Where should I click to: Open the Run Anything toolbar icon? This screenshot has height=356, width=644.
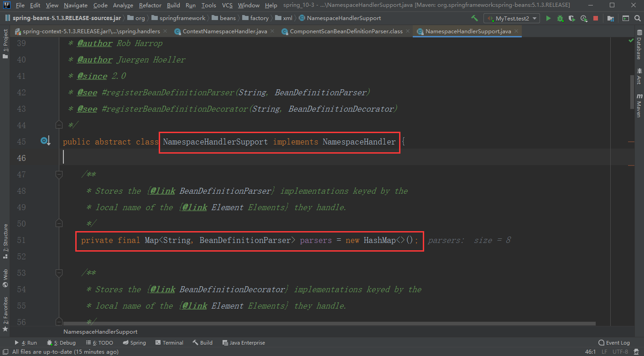(626, 18)
